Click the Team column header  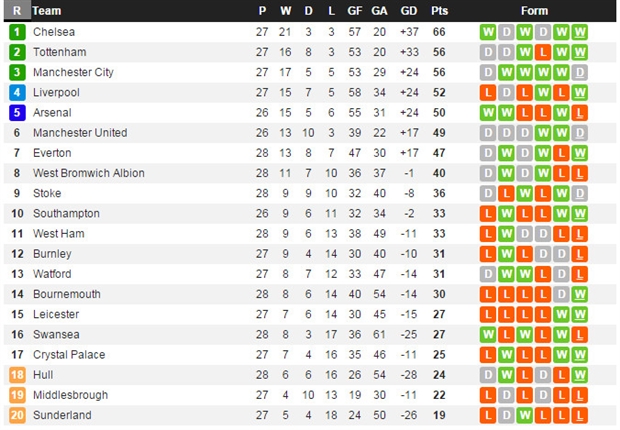pos(47,11)
